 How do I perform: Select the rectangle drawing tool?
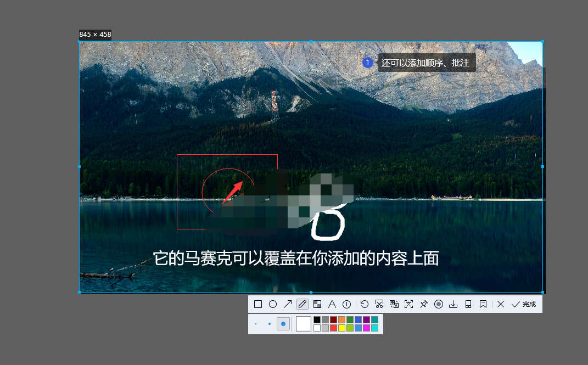[257, 304]
